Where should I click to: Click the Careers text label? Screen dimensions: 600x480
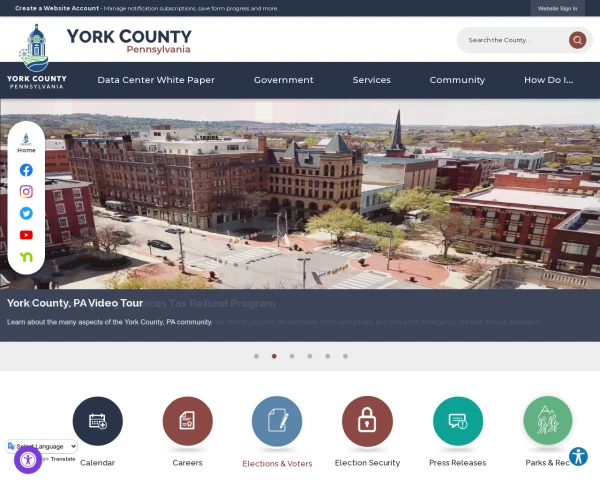point(188,463)
